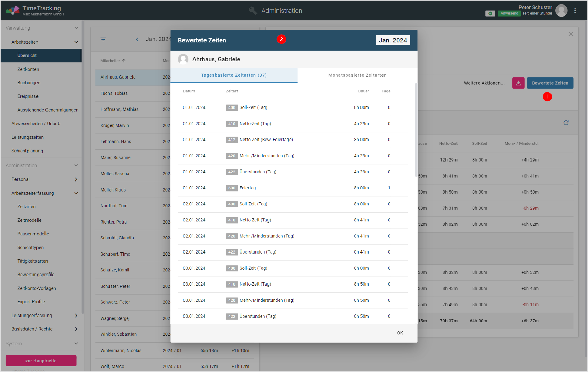The width and height of the screenshot is (588, 372).
Task: Click the pink download export icon
Action: point(518,83)
